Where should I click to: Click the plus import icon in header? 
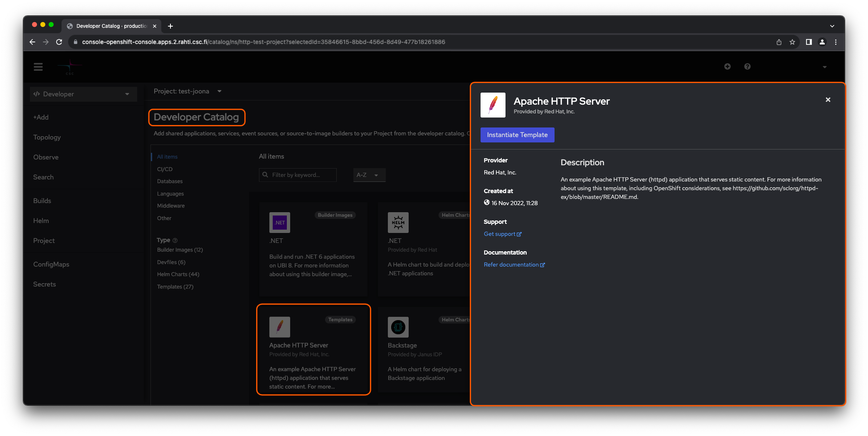(x=727, y=66)
